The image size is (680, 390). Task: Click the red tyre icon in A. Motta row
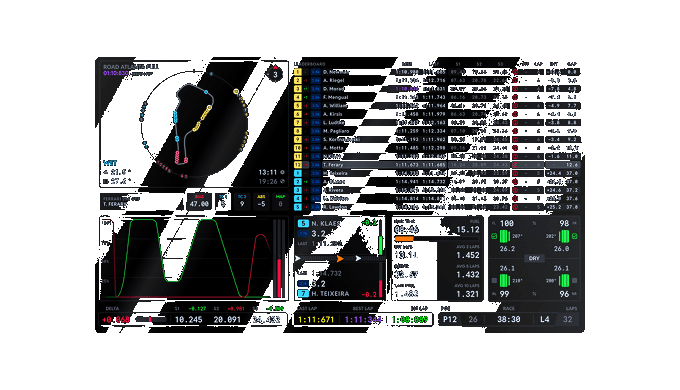tap(515, 148)
